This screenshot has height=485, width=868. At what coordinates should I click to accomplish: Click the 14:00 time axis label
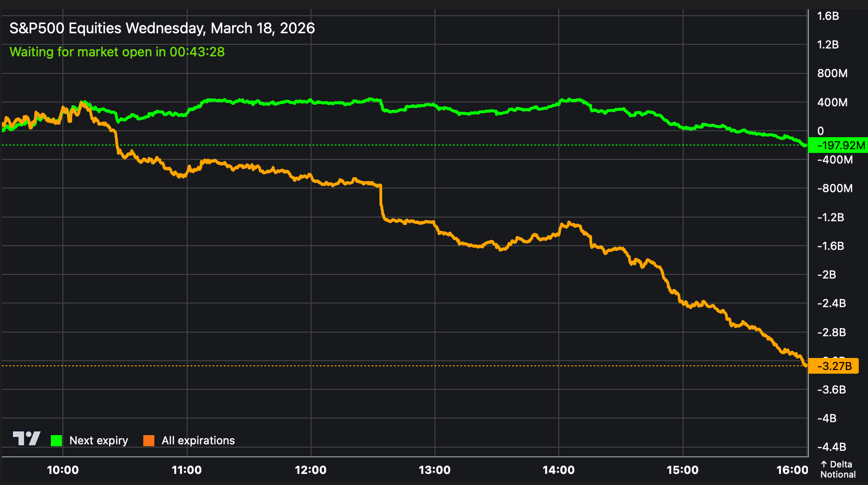[x=558, y=470]
